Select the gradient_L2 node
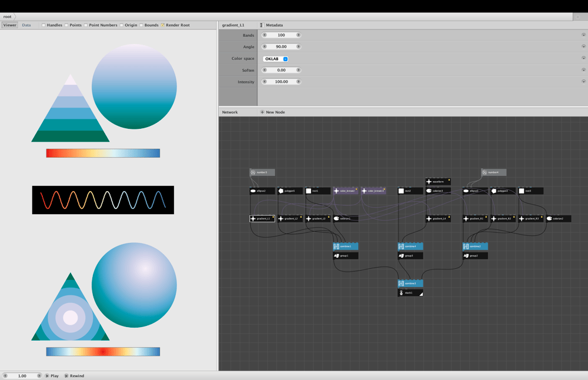 click(290, 218)
